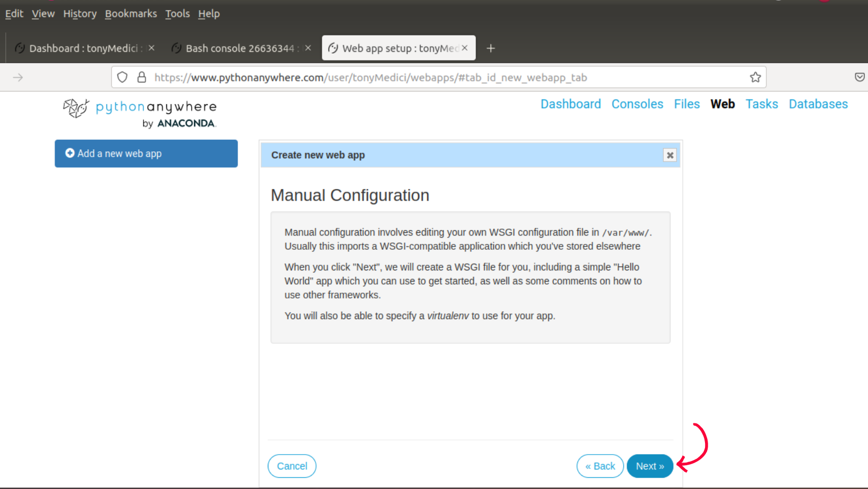Open the History menu

[x=80, y=14]
